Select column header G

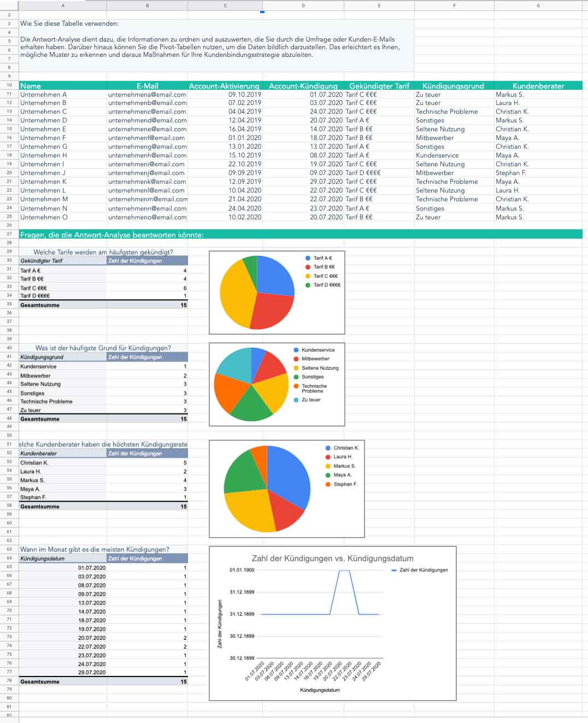[x=538, y=5]
